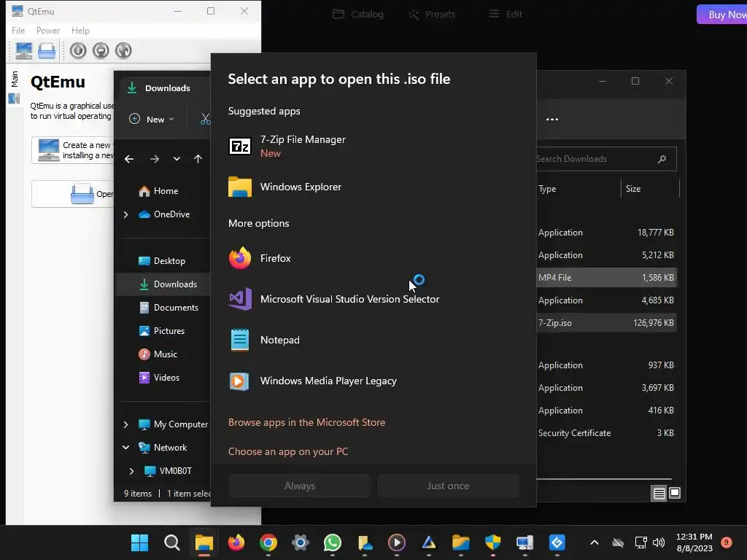Expand My Computer tree node
This screenshot has height=560, width=747.
point(125,424)
